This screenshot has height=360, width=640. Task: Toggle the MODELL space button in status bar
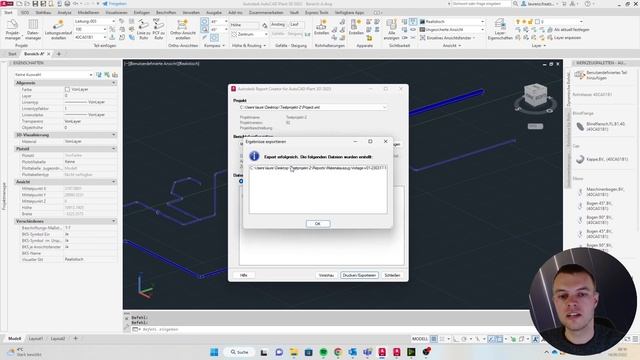[x=420, y=339]
